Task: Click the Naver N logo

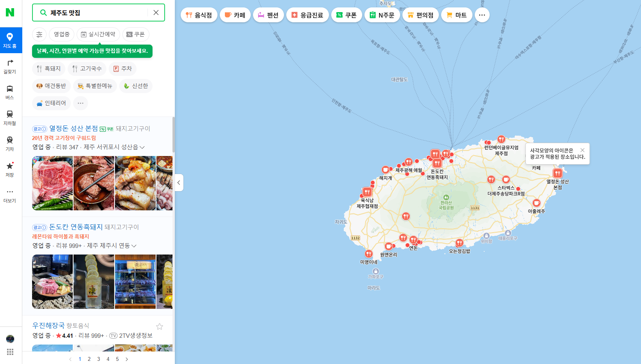Action: pos(10,13)
